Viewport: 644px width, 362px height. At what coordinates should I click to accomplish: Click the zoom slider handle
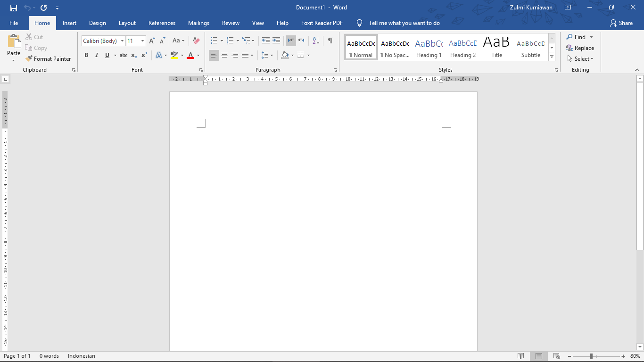tap(591, 356)
